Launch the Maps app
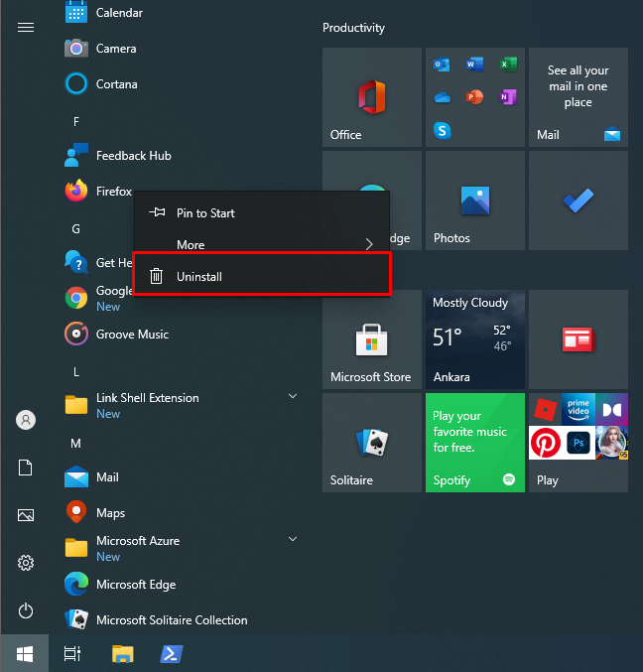This screenshot has height=672, width=643. click(180, 513)
